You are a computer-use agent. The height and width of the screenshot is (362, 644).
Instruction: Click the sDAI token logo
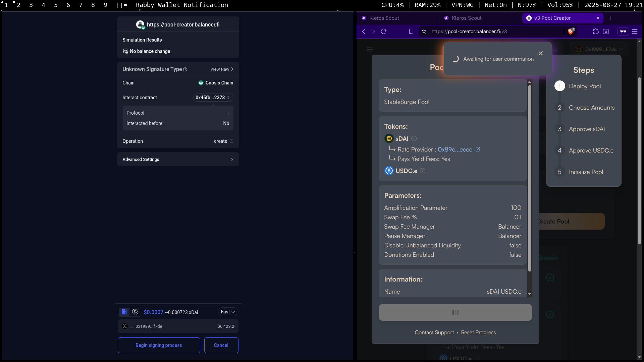(x=389, y=138)
